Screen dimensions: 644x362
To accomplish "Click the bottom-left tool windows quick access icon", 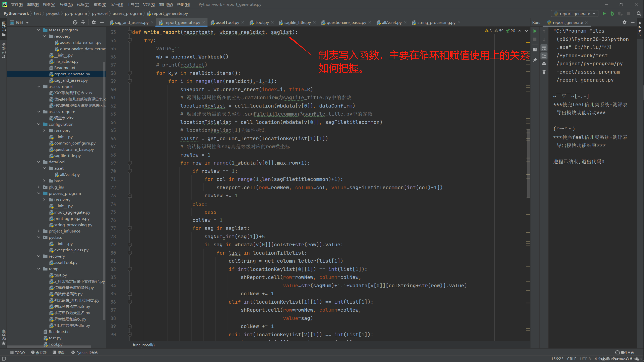I will [x=4, y=359].
